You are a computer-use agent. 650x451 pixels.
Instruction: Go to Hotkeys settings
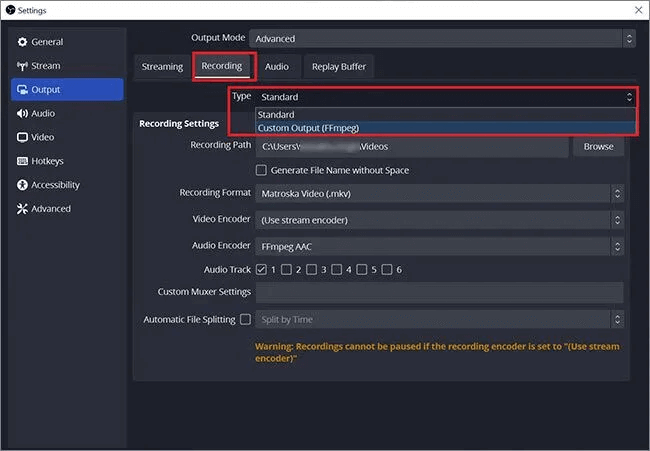tap(67, 161)
